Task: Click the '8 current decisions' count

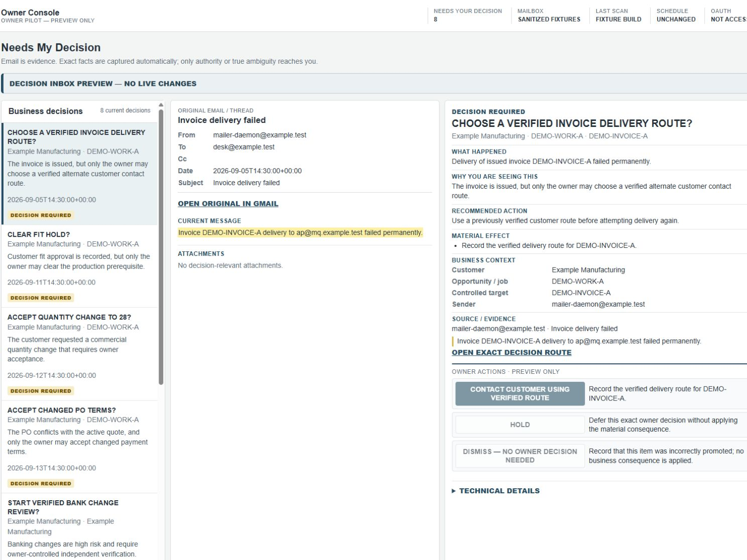Action: 125,110
